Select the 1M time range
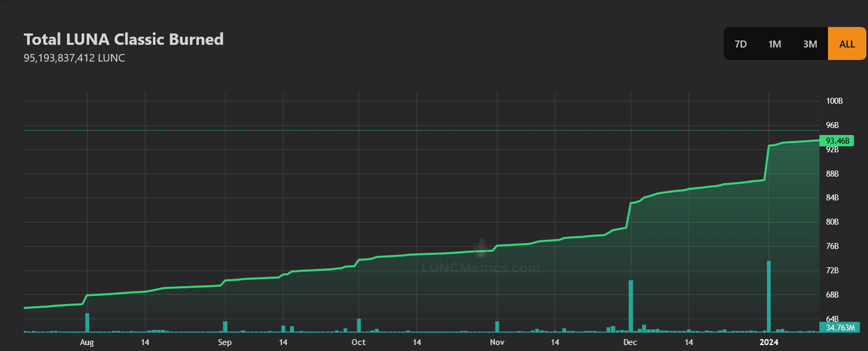The width and height of the screenshot is (868, 351). pyautogui.click(x=774, y=44)
